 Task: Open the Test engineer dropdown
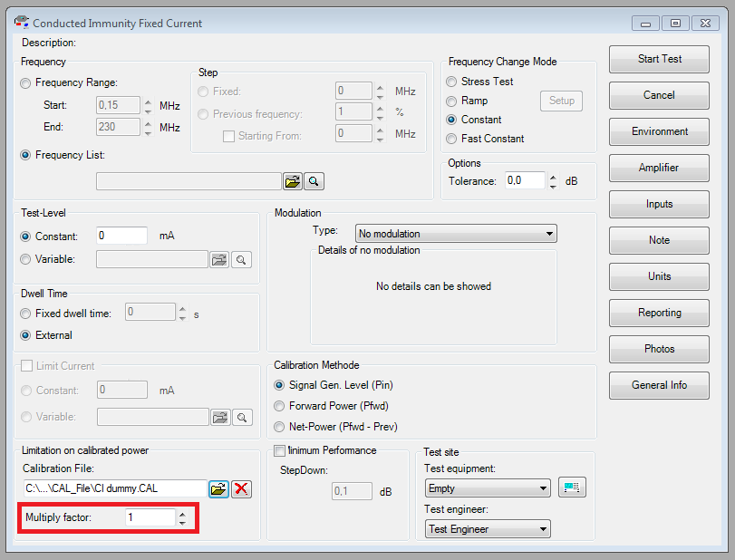coord(487,528)
